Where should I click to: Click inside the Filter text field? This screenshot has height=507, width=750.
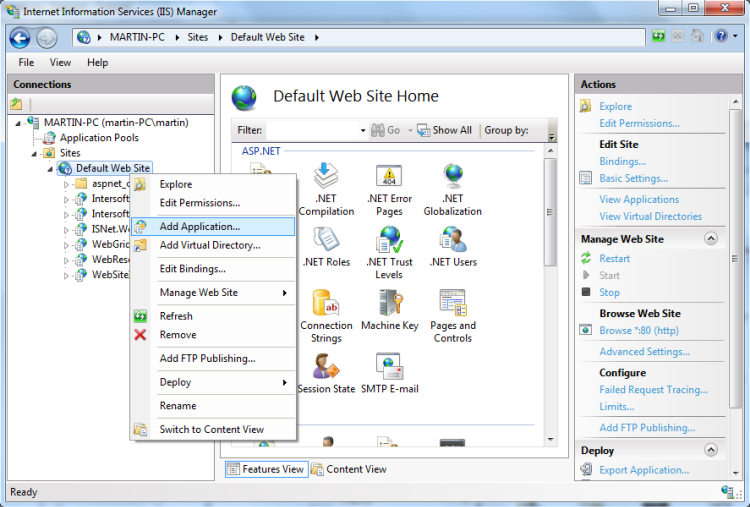coord(311,131)
